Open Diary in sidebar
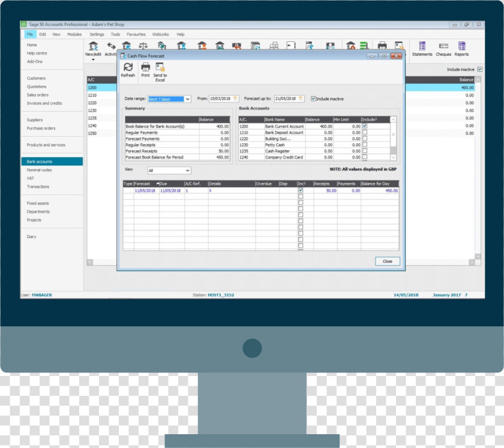The width and height of the screenshot is (504, 448). 31,236
